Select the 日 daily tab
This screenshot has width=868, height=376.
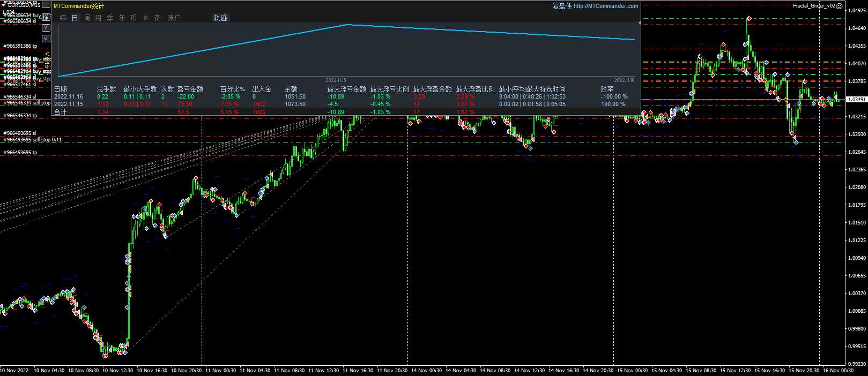[75, 18]
